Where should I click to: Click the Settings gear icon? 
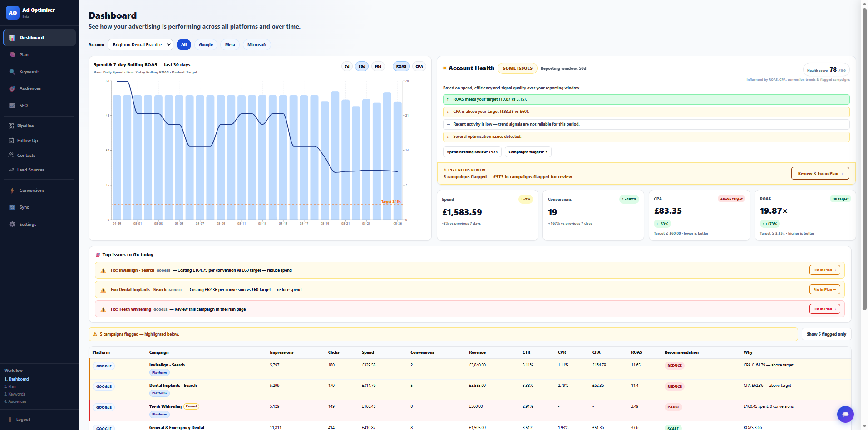(x=12, y=225)
